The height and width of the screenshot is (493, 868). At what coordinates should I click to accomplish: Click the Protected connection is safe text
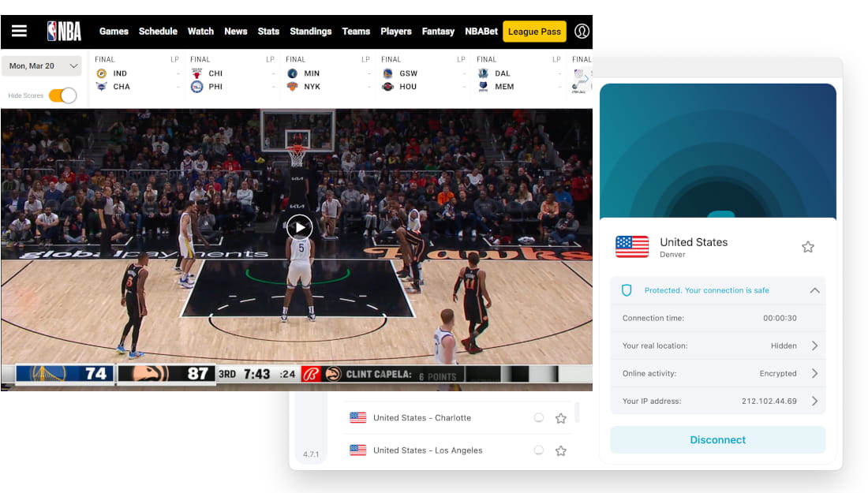(x=706, y=290)
